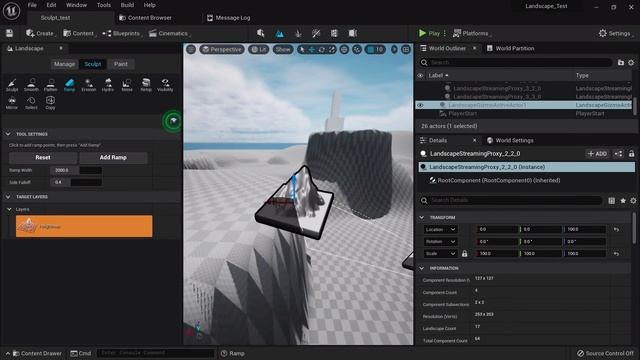Screen dimensions: 640x360
Task: Open the viewport Show dropdown
Action: (x=283, y=49)
